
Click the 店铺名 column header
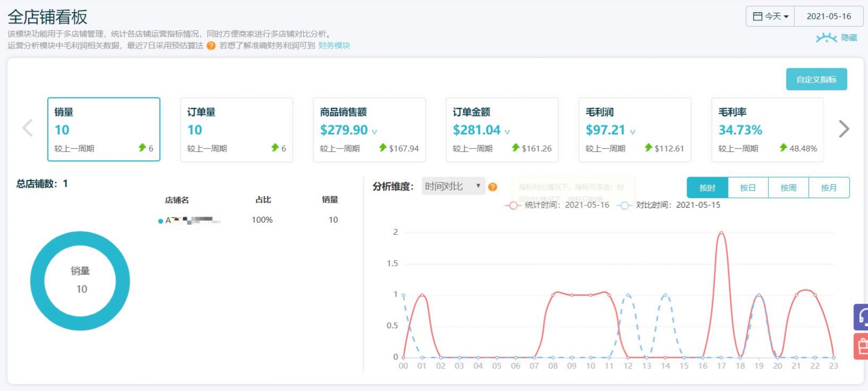click(x=177, y=200)
